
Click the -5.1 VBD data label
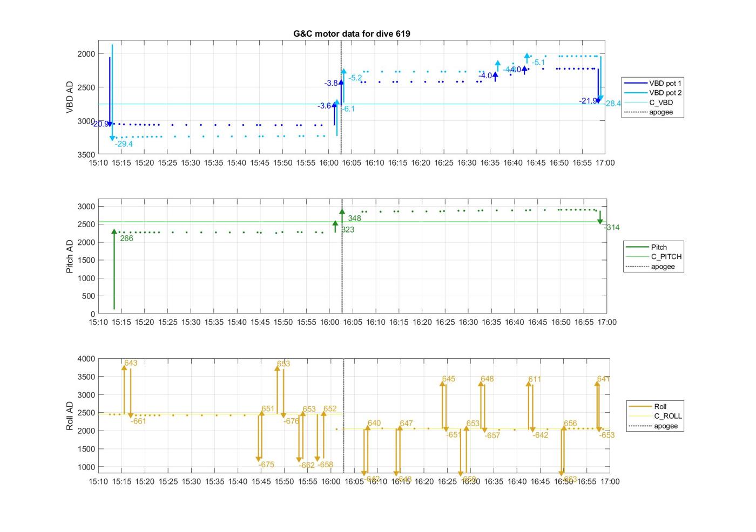538,63
